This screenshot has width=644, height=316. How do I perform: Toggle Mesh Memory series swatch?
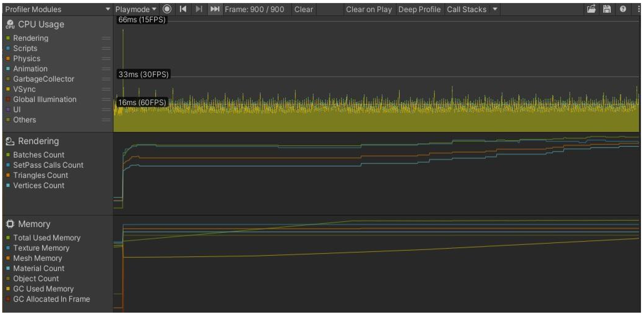point(8,258)
